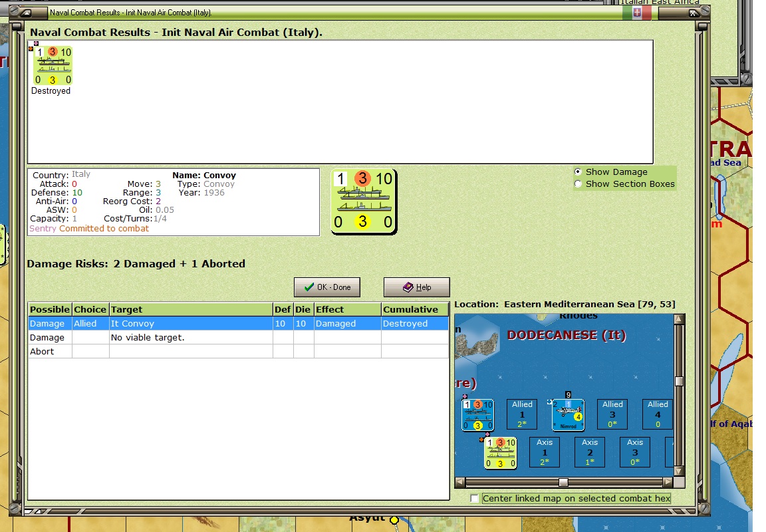
Task: Click the Def column header
Action: coord(283,309)
